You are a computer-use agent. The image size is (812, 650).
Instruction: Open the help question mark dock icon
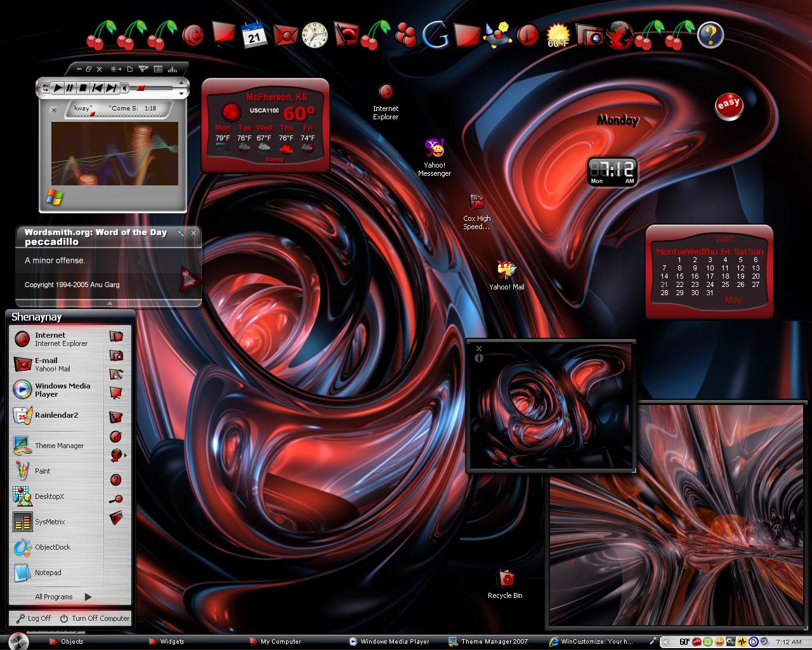click(710, 35)
